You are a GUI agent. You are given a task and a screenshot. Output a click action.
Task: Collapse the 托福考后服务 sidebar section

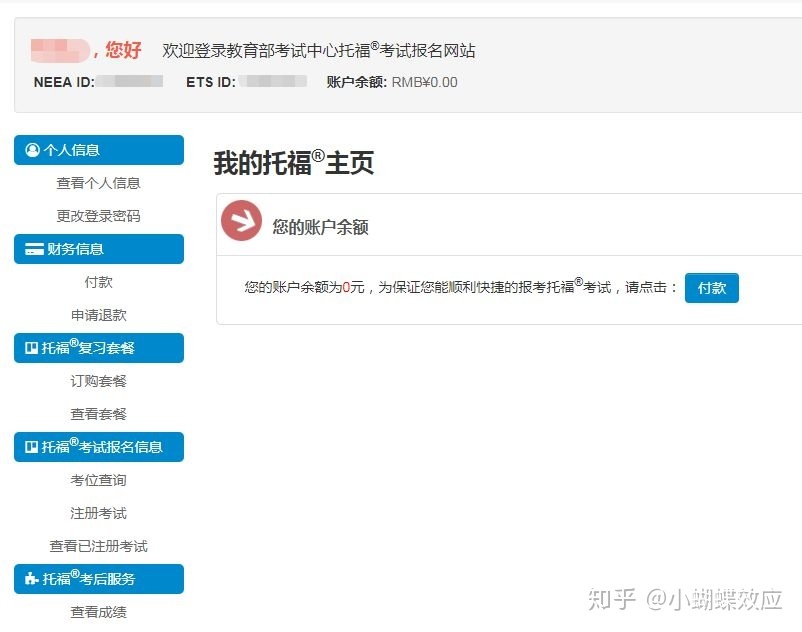[98, 579]
